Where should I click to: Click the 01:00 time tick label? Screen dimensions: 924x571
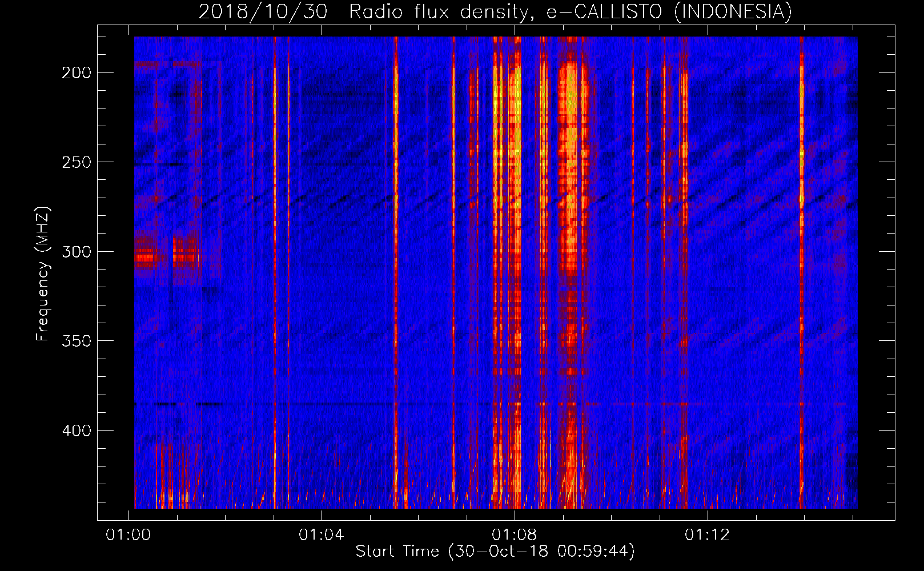tap(128, 535)
